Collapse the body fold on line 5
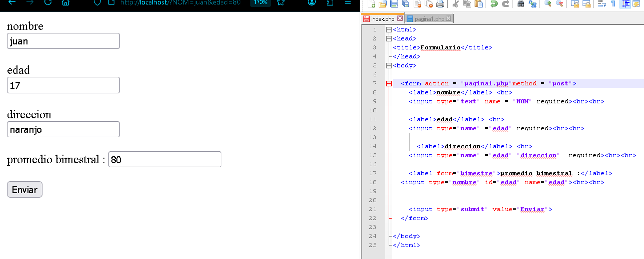Image resolution: width=644 pixels, height=259 pixels. click(x=389, y=65)
